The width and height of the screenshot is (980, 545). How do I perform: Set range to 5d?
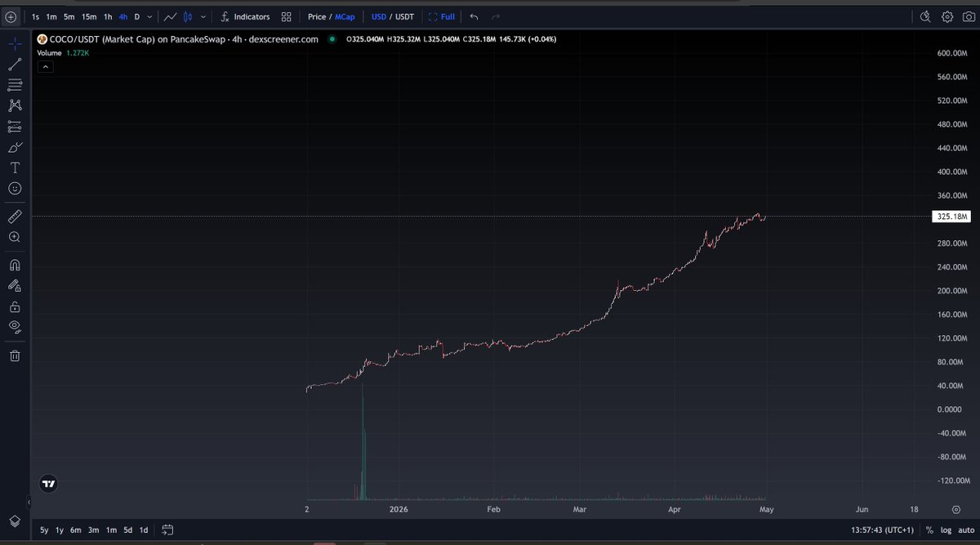[x=127, y=530]
